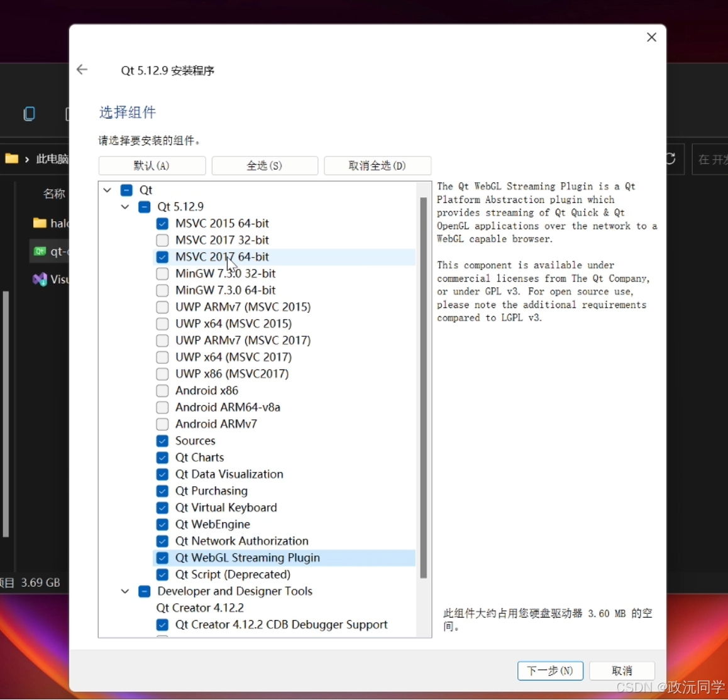Toggle Developer and Designer Tools checkbox

tap(145, 591)
